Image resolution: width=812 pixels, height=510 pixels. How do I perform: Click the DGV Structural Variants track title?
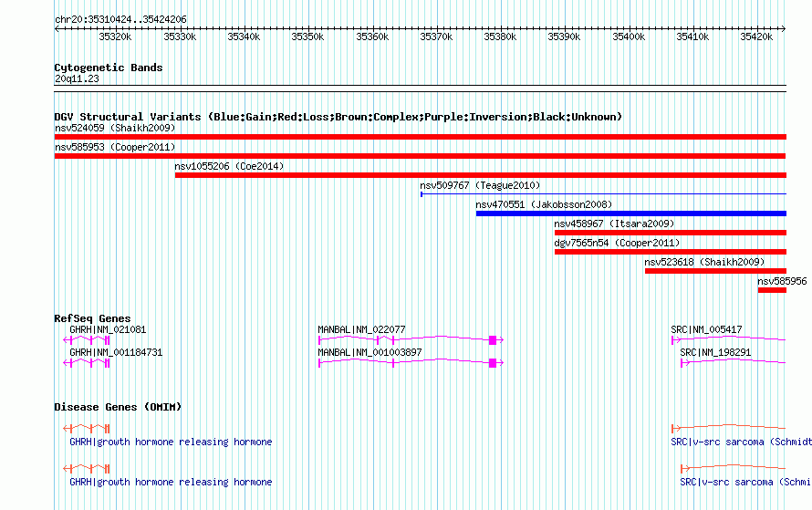338,117
